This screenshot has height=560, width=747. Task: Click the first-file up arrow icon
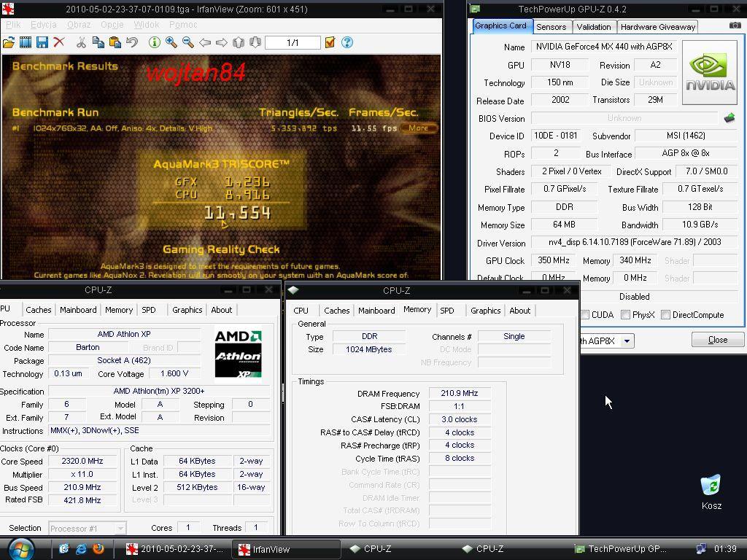pyautogui.click(x=239, y=42)
